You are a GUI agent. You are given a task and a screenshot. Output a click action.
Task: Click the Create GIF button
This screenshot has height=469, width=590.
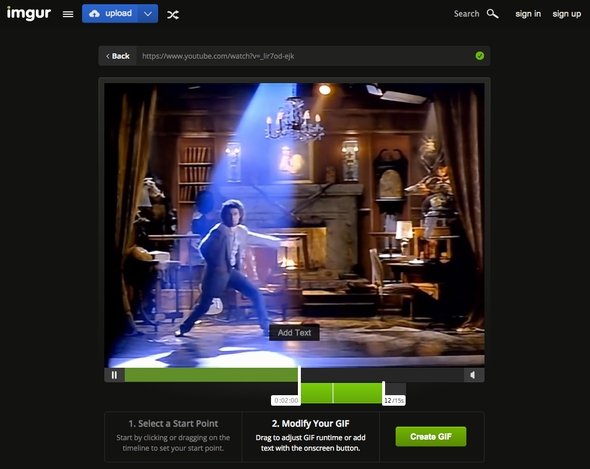(x=431, y=437)
